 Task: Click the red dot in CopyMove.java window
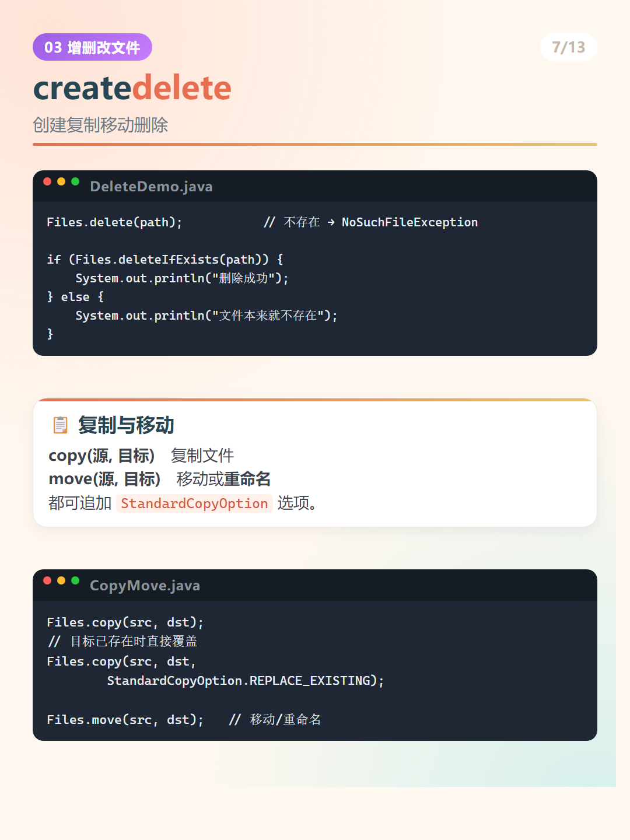[47, 580]
